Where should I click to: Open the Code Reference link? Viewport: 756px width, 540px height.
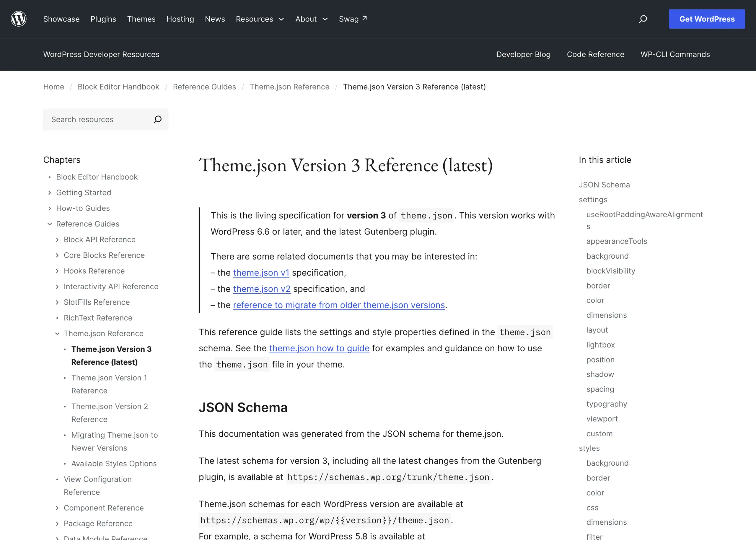(x=595, y=54)
